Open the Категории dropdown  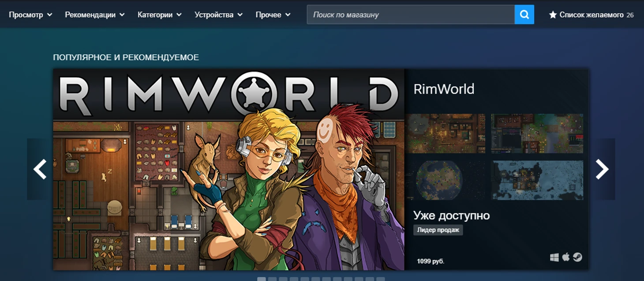pyautogui.click(x=160, y=15)
